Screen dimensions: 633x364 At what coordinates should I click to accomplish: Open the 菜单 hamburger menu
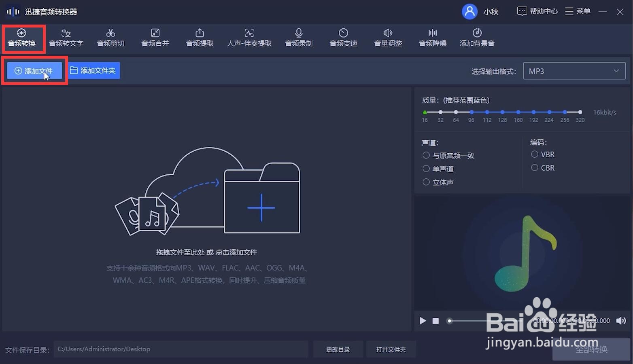tap(578, 11)
